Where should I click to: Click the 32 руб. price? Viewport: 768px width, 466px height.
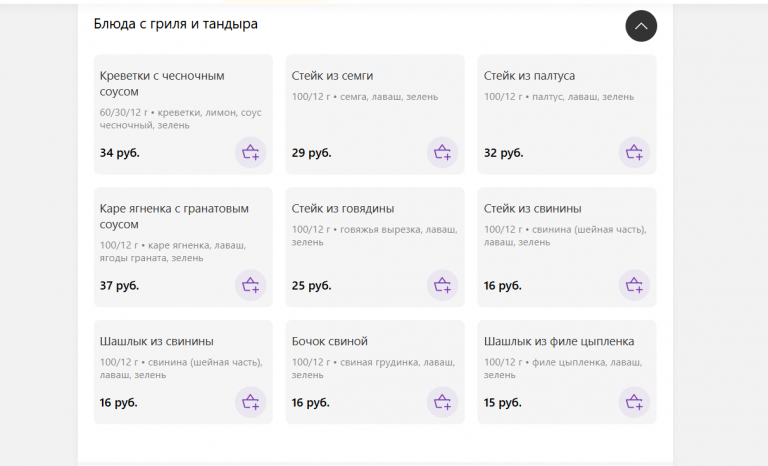(x=504, y=153)
